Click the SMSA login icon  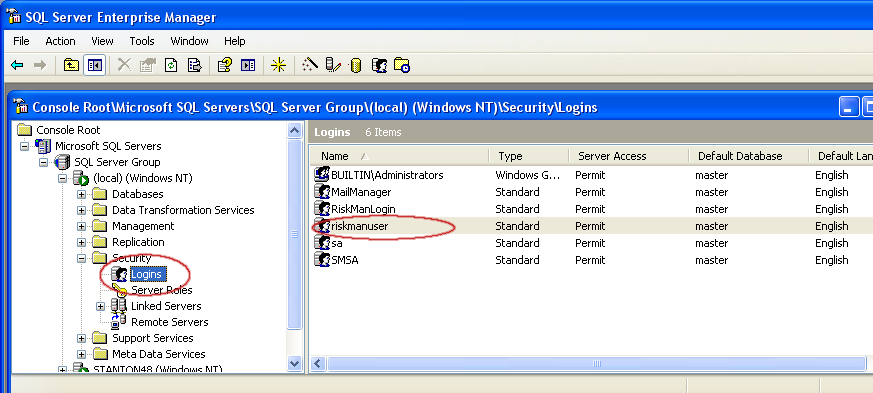(322, 259)
